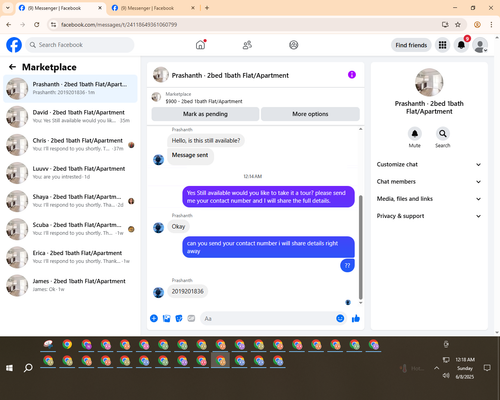The height and width of the screenshot is (400, 500).
Task: Open the Facebook menu grid icon
Action: (442, 45)
